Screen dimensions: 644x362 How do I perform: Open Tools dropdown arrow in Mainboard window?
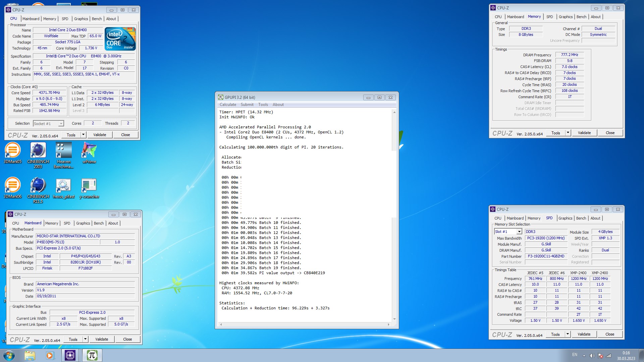(85, 339)
